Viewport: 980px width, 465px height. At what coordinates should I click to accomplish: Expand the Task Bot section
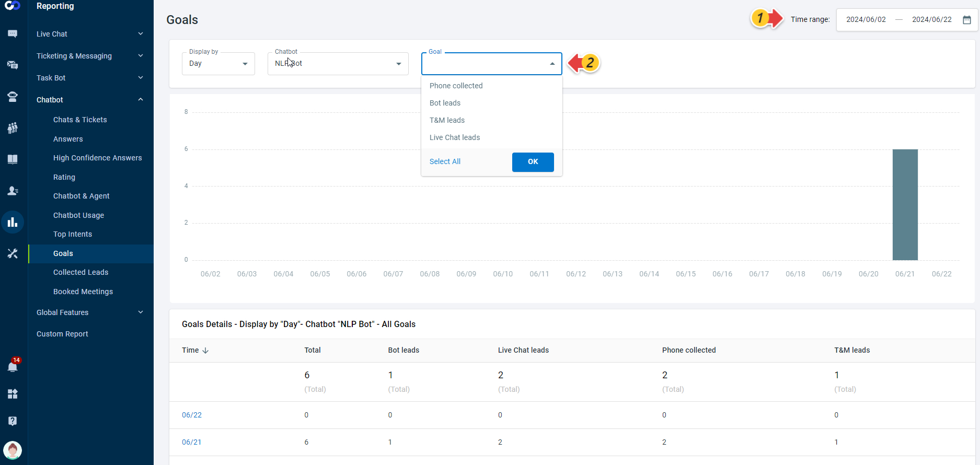(90, 78)
